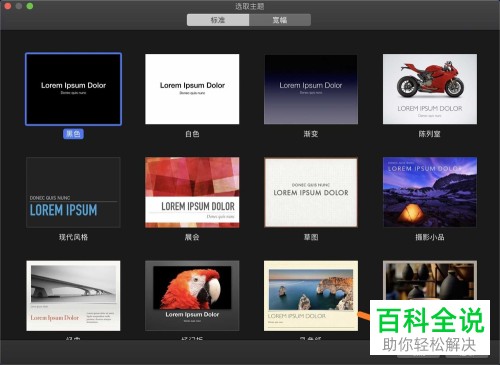Click the 渐变 theme label
This screenshot has height=365, width=500.
pos(311,134)
